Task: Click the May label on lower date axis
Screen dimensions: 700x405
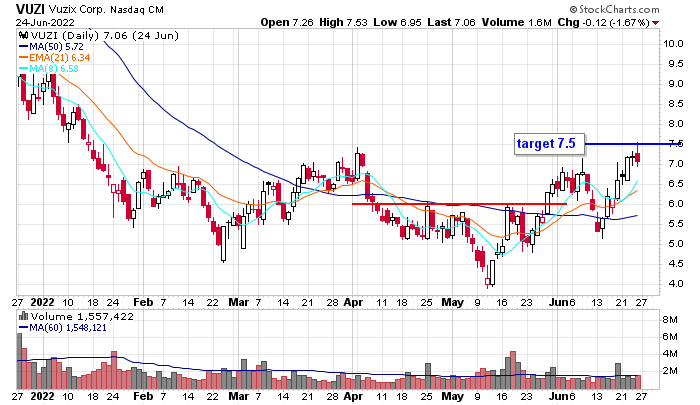Action: coord(453,396)
